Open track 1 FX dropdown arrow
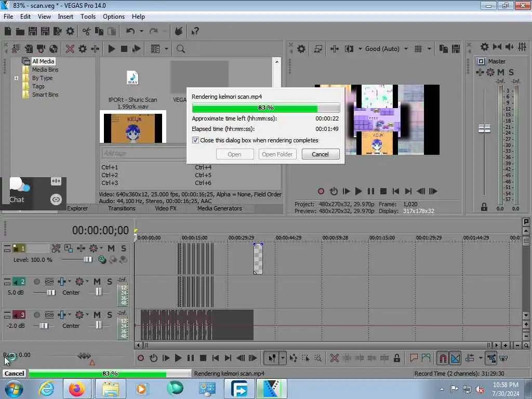Image resolution: width=532 pixels, height=399 pixels. (101, 248)
